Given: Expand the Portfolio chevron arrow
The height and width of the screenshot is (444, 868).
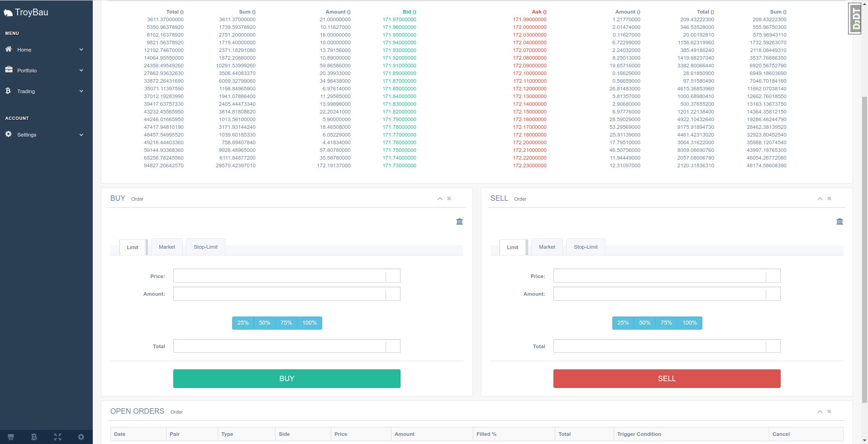Looking at the screenshot, I should 81,71.
